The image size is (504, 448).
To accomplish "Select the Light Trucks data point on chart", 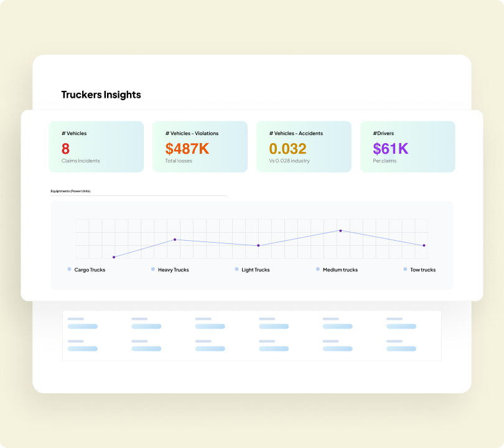I will (x=258, y=246).
